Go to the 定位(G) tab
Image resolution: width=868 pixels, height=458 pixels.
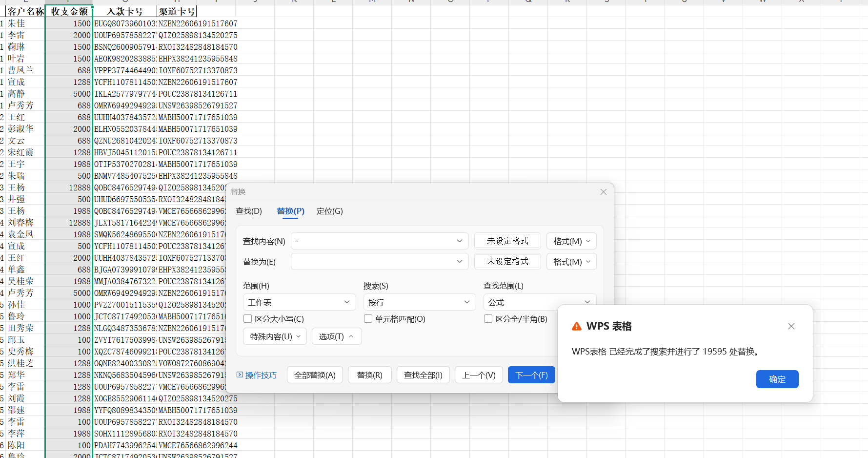point(330,211)
